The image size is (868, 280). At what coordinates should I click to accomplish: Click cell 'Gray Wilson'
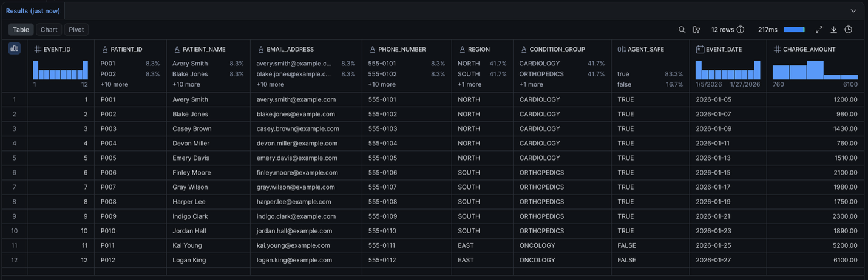pos(208,187)
